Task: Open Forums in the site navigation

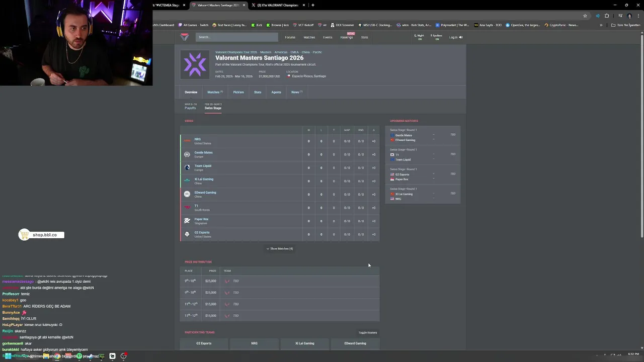Action: (290, 37)
